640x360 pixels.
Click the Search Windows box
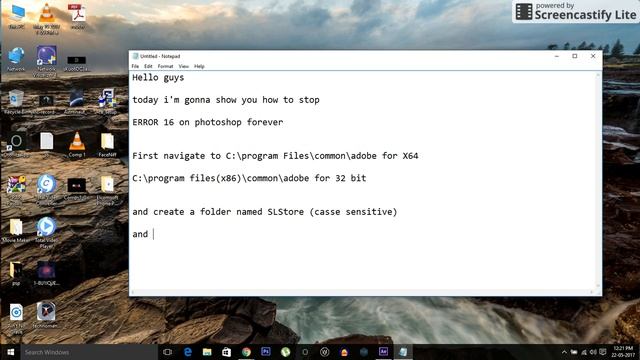click(89, 352)
